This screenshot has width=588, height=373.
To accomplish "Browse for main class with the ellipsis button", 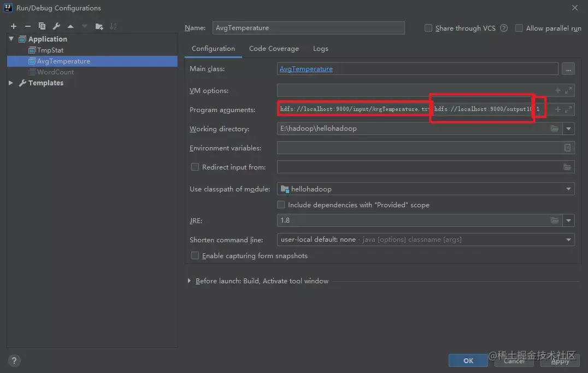I will tap(568, 69).
